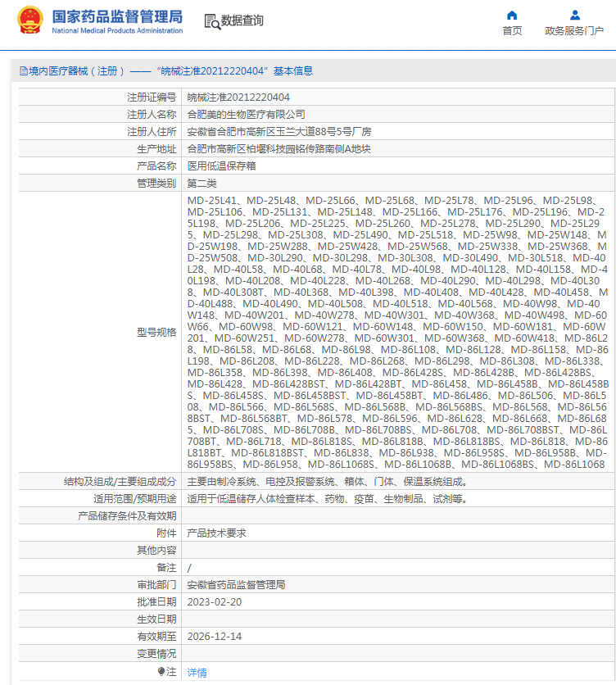Click the 合肥美的生物医疗有限公司 registrant name
The height and width of the screenshot is (685, 616).
pos(246,115)
